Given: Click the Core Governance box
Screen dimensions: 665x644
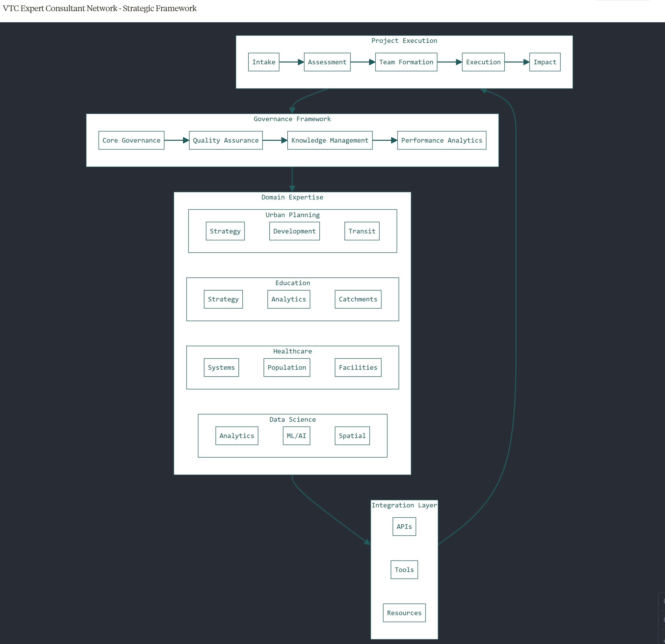Looking at the screenshot, I should pyautogui.click(x=131, y=140).
